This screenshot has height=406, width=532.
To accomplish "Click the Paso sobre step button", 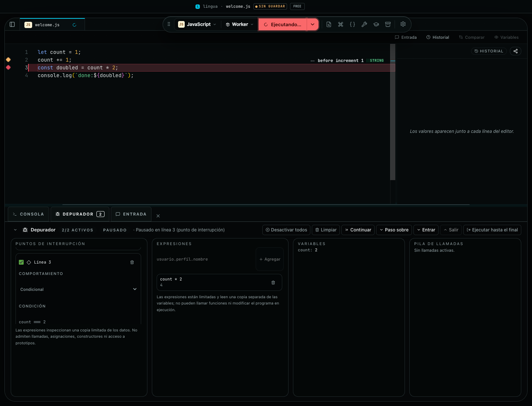I will pos(394,230).
